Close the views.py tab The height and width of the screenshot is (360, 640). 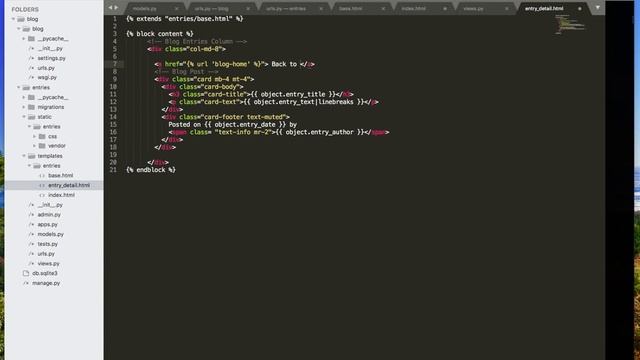tap(507, 9)
